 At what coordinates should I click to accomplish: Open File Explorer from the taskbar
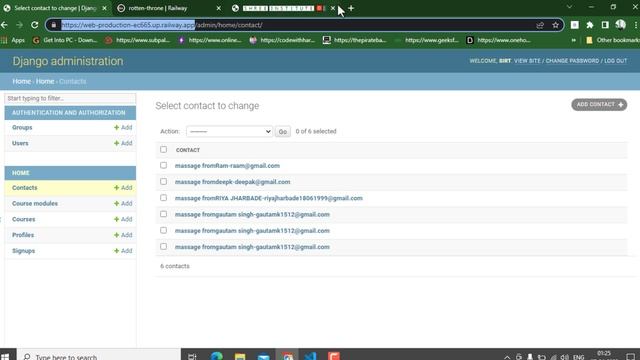click(x=240, y=356)
